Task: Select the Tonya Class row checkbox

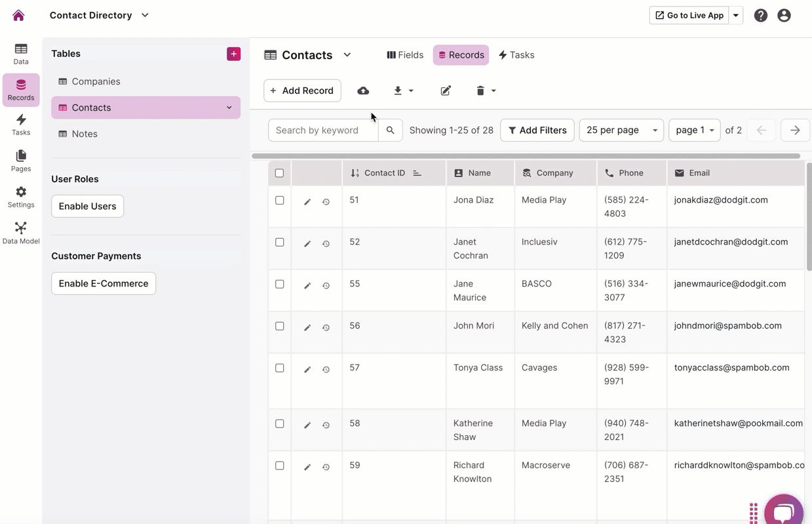Action: pyautogui.click(x=280, y=368)
